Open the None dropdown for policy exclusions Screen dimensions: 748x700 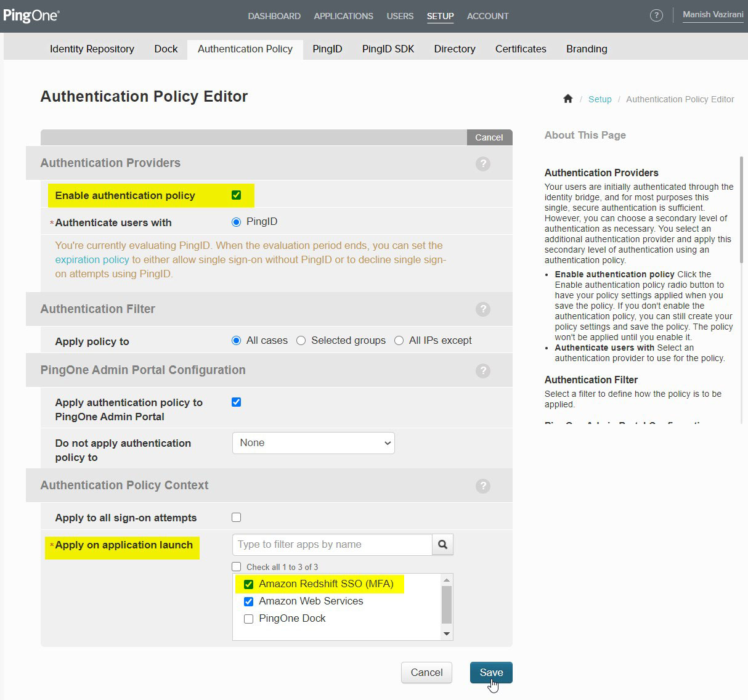[313, 442]
